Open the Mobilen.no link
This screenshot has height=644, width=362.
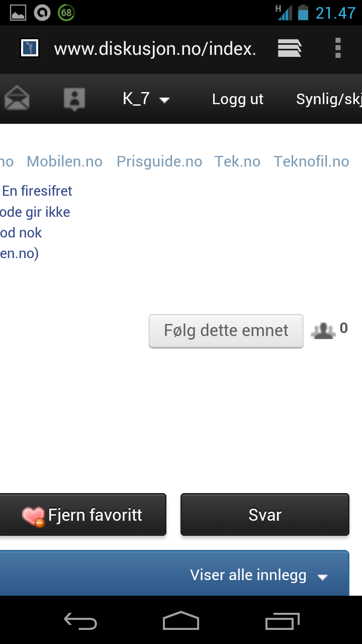[64, 162]
